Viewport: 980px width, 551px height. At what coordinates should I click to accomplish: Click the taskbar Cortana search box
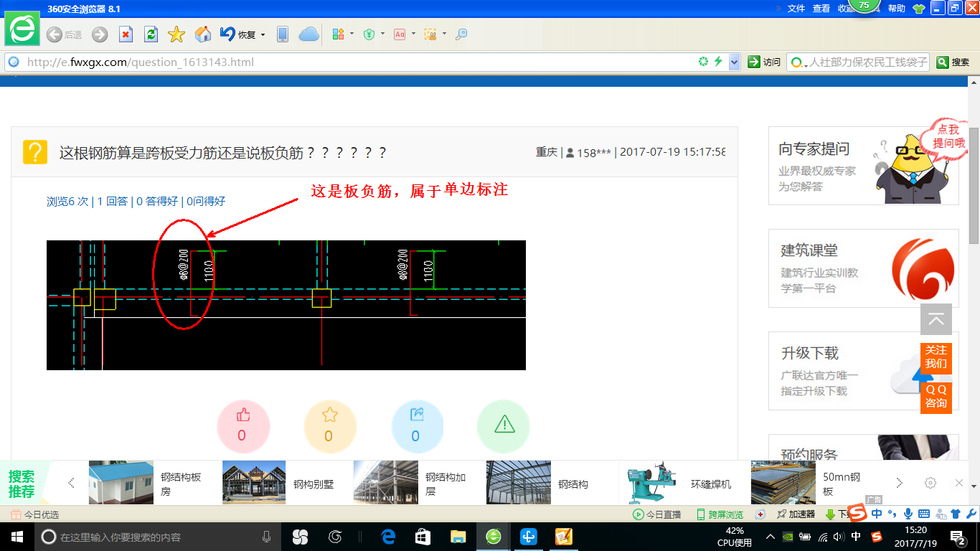158,537
